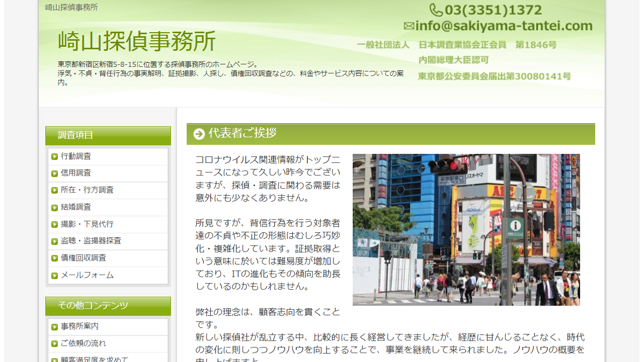Click the green arrow icon beside メールフォーム
Viewport: 644px width, 362px height.
click(54, 275)
